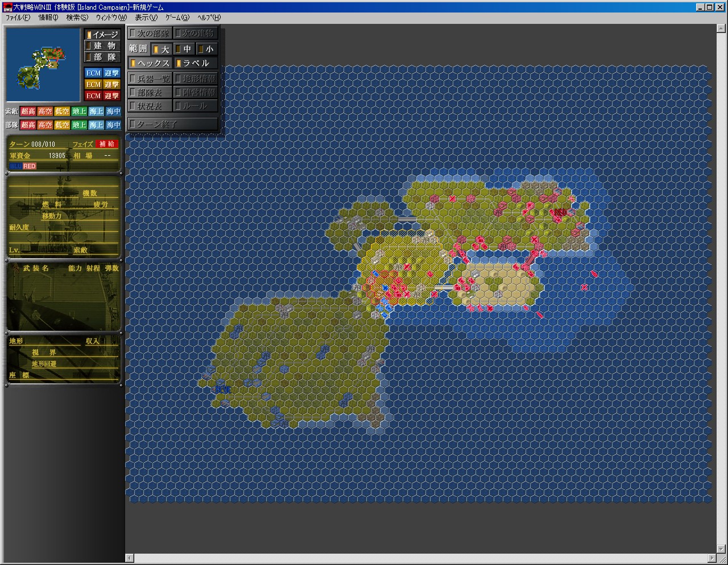Toggle 高空 in the 索敵 row
The height and width of the screenshot is (565, 728).
(x=45, y=111)
